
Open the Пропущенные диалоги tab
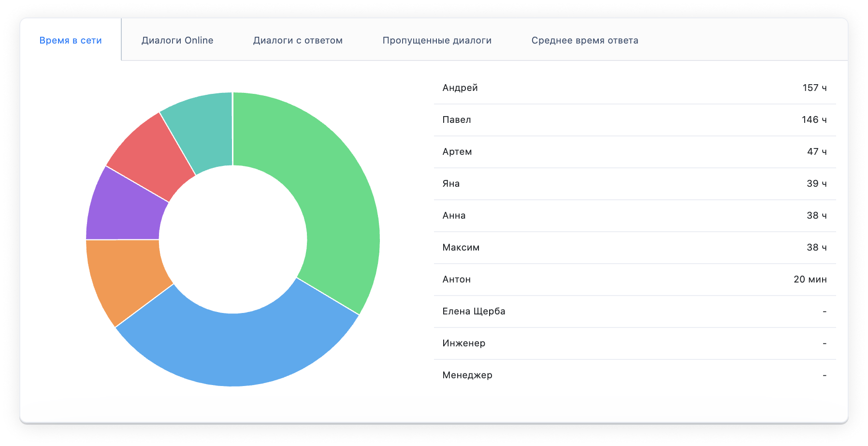[x=437, y=41]
